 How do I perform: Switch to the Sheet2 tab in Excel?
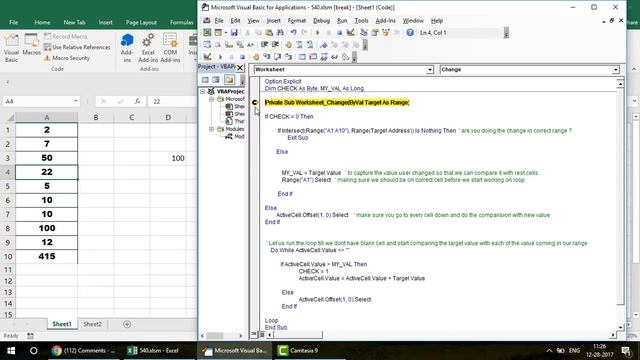(92, 324)
